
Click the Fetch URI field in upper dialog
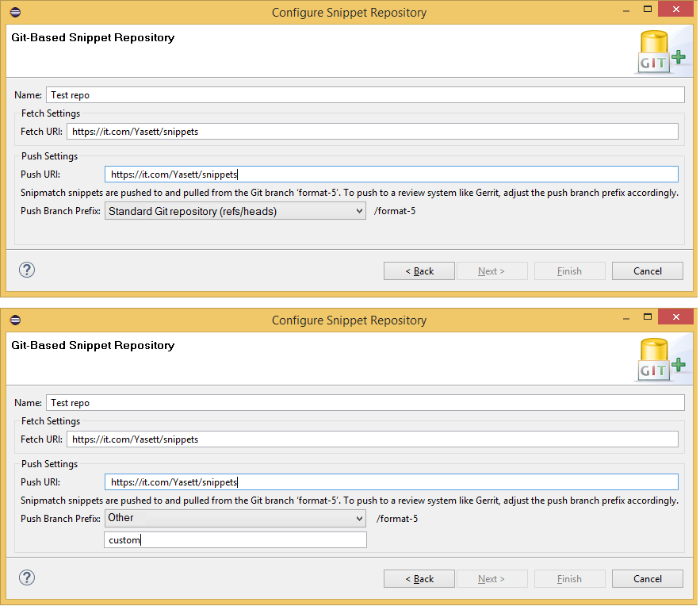(373, 132)
